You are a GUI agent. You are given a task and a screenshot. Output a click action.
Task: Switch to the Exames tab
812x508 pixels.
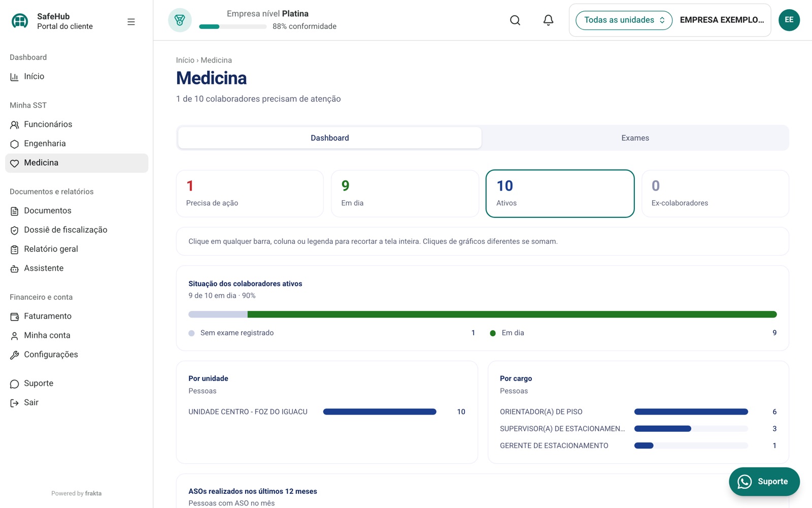tap(635, 138)
